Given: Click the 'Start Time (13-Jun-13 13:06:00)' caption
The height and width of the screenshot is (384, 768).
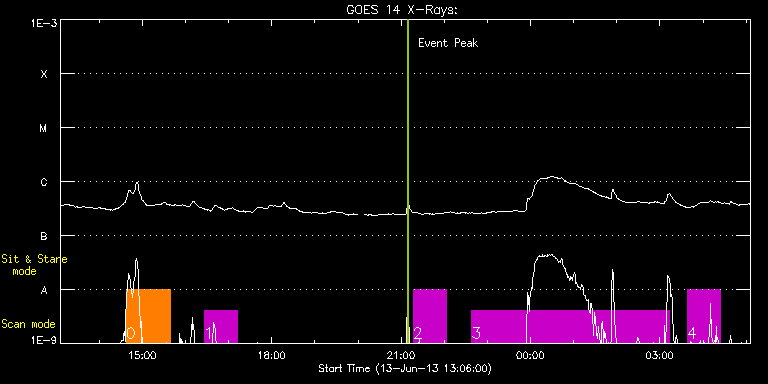Looking at the screenshot, I should click(405, 368).
